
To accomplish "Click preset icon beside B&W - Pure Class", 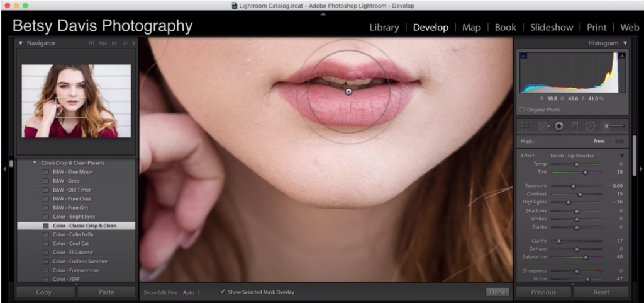I will click(46, 199).
